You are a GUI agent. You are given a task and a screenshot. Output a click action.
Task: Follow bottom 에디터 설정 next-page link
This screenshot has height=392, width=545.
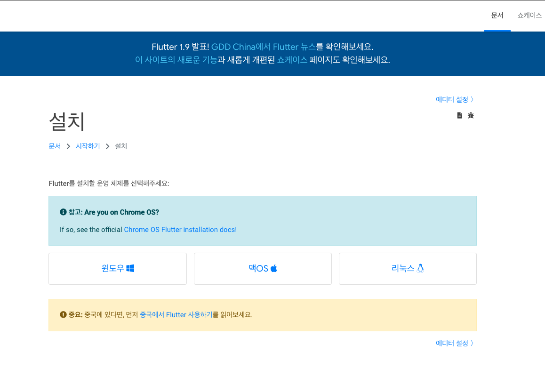(455, 344)
